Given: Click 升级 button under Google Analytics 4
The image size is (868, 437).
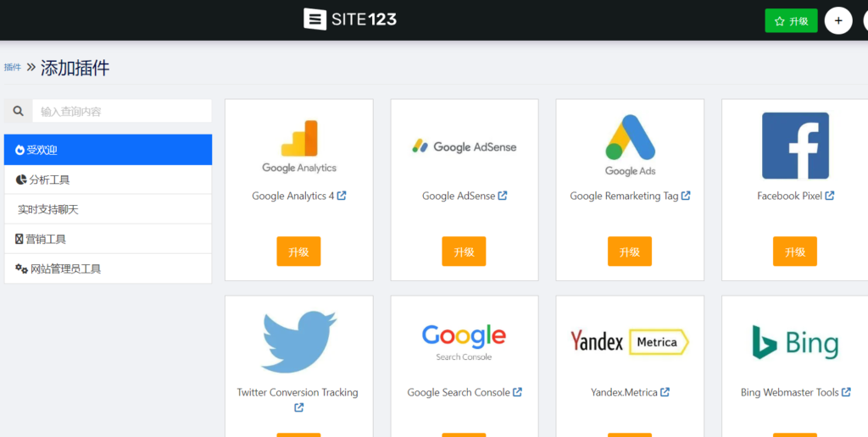Looking at the screenshot, I should point(298,252).
